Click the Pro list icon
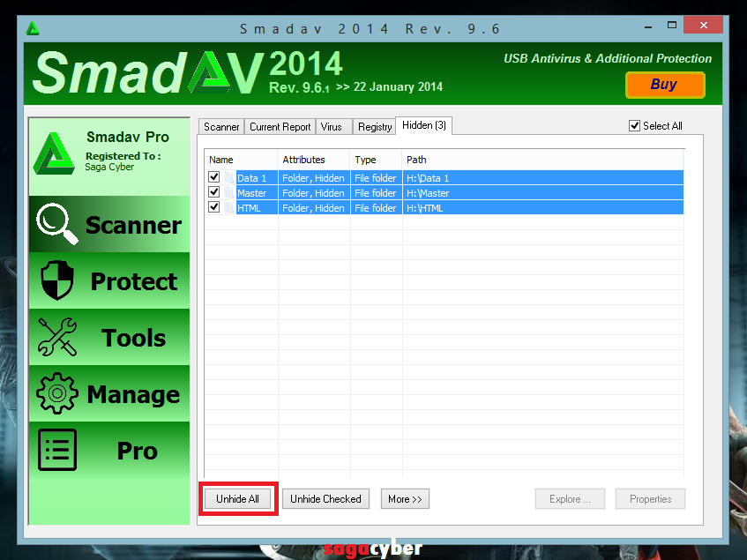This screenshot has width=747, height=560. point(57,450)
